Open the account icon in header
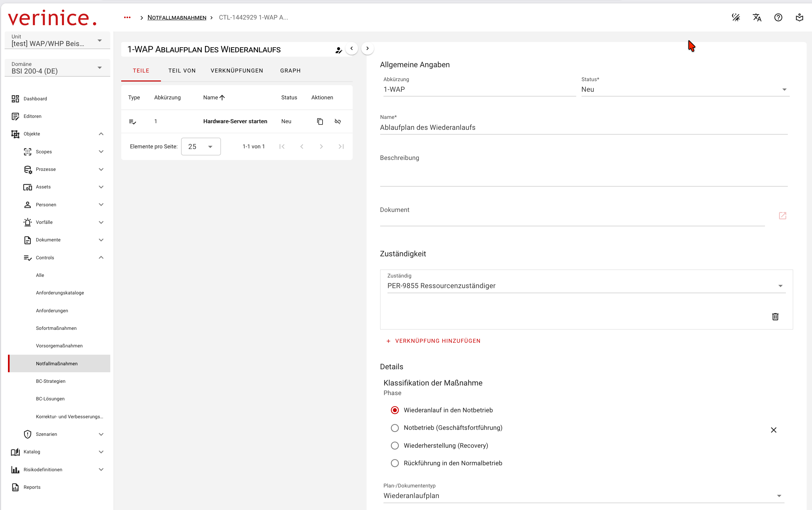 pos(799,18)
